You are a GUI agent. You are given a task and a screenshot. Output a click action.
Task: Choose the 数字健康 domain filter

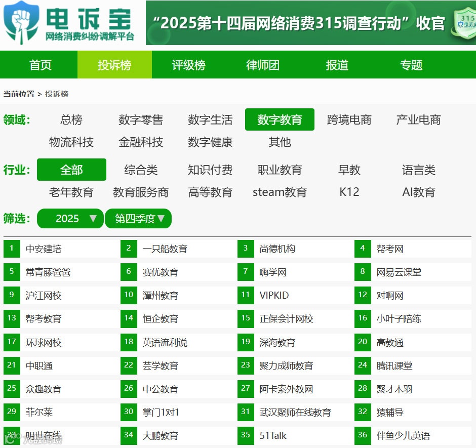[x=210, y=142]
